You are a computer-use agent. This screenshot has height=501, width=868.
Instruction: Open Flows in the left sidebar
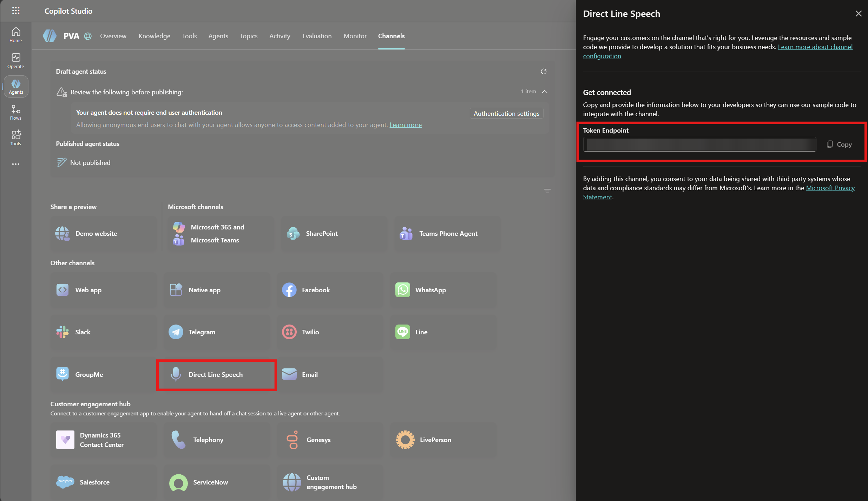pos(16,113)
